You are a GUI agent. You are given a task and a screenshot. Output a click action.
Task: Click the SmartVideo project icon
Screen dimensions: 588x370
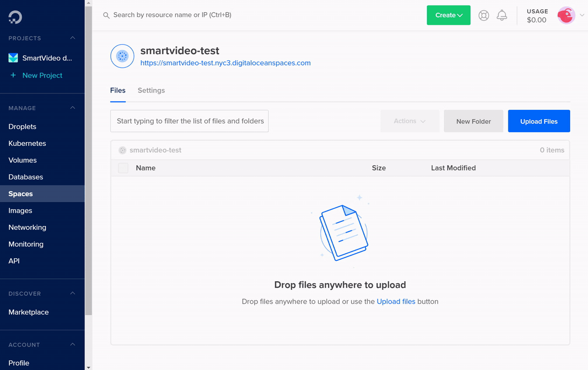(13, 58)
